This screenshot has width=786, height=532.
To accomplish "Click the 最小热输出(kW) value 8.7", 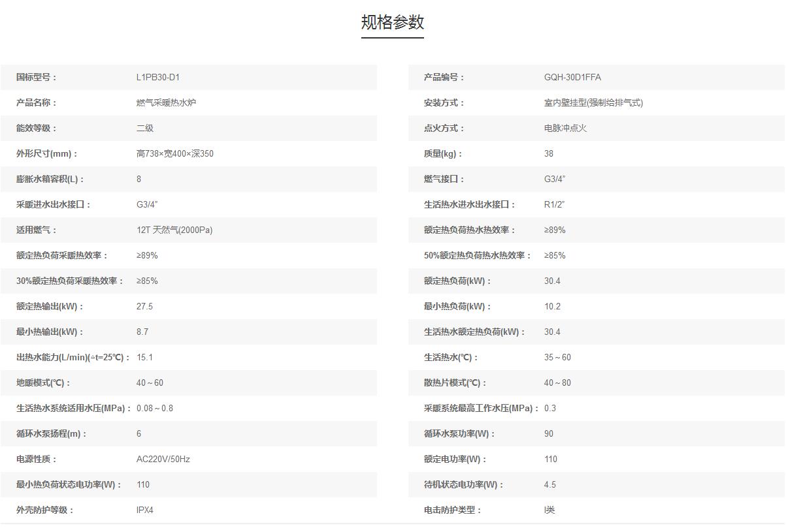I will click(142, 332).
